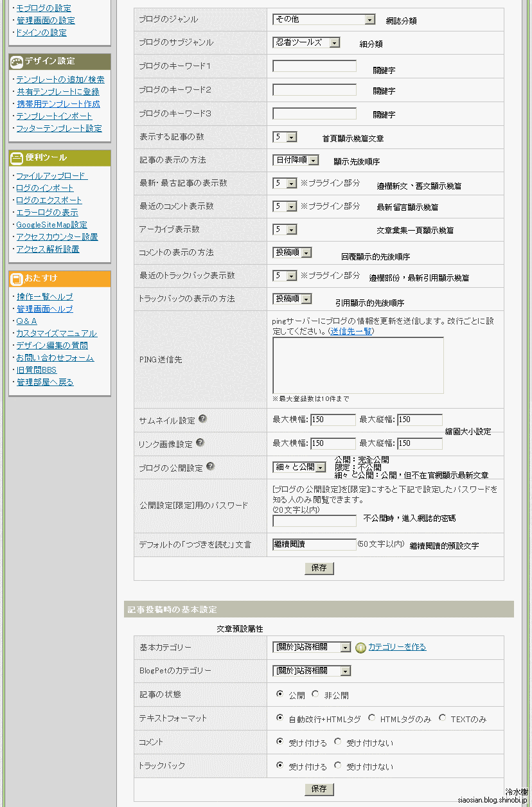Click the 公開設定[限定]用のパスワード field
Viewport: 532px width, 807px height.
click(x=314, y=521)
